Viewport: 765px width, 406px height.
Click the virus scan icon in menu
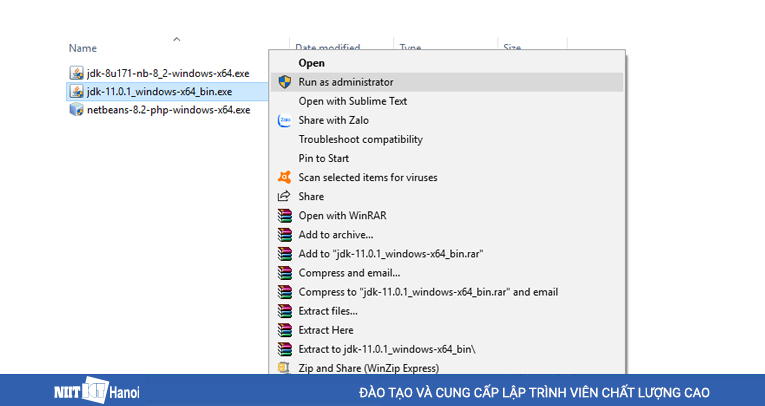tap(284, 178)
